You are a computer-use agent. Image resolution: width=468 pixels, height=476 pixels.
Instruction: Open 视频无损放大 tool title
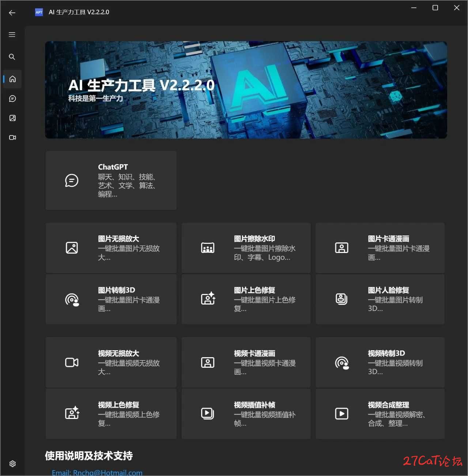pos(118,354)
